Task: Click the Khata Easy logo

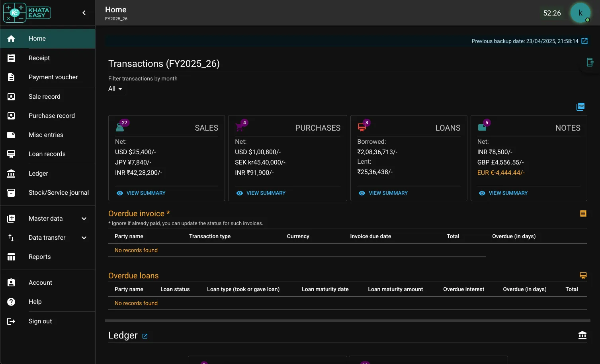Action: (x=27, y=13)
